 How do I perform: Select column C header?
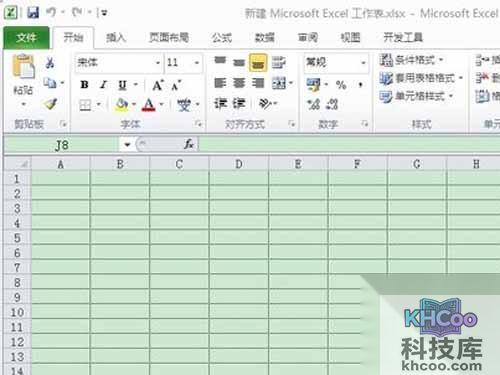[x=179, y=164]
